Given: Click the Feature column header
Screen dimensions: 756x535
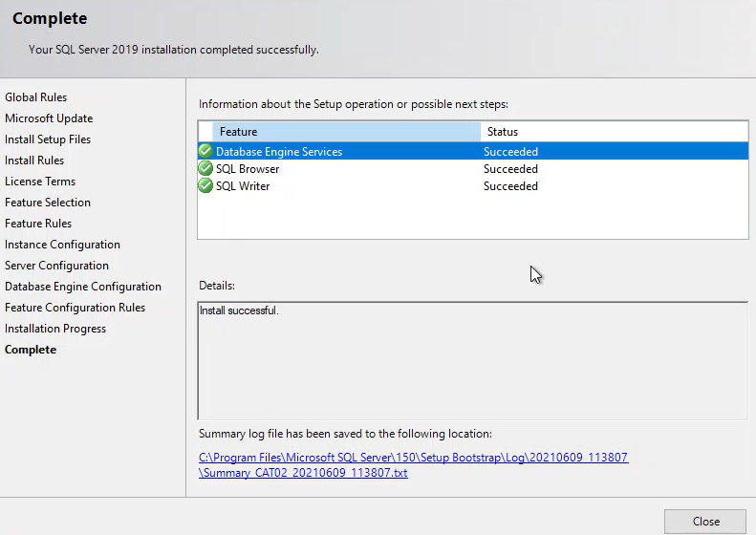Looking at the screenshot, I should coord(346,132).
